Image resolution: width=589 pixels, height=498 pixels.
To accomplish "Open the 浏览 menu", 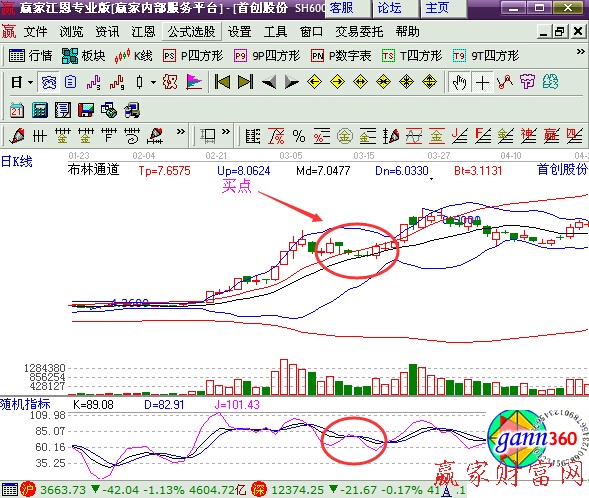I will click(71, 32).
